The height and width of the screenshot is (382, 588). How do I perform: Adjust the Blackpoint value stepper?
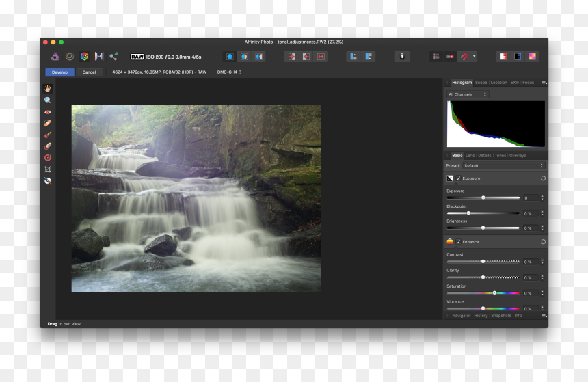542,213
